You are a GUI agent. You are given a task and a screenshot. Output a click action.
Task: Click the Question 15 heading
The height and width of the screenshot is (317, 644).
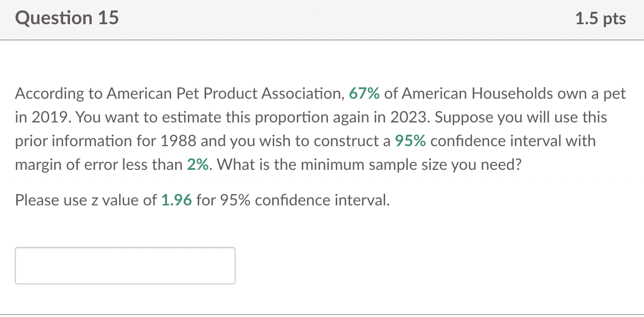click(x=67, y=18)
